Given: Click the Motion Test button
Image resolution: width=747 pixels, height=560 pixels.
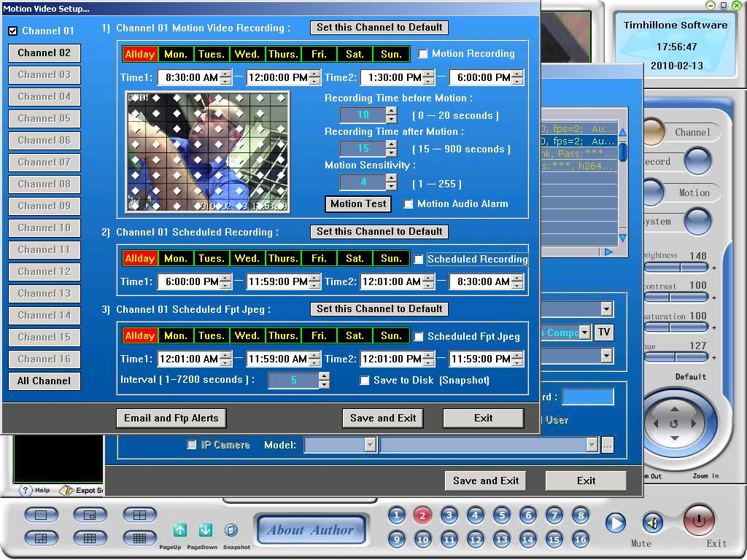Looking at the screenshot, I should click(358, 204).
